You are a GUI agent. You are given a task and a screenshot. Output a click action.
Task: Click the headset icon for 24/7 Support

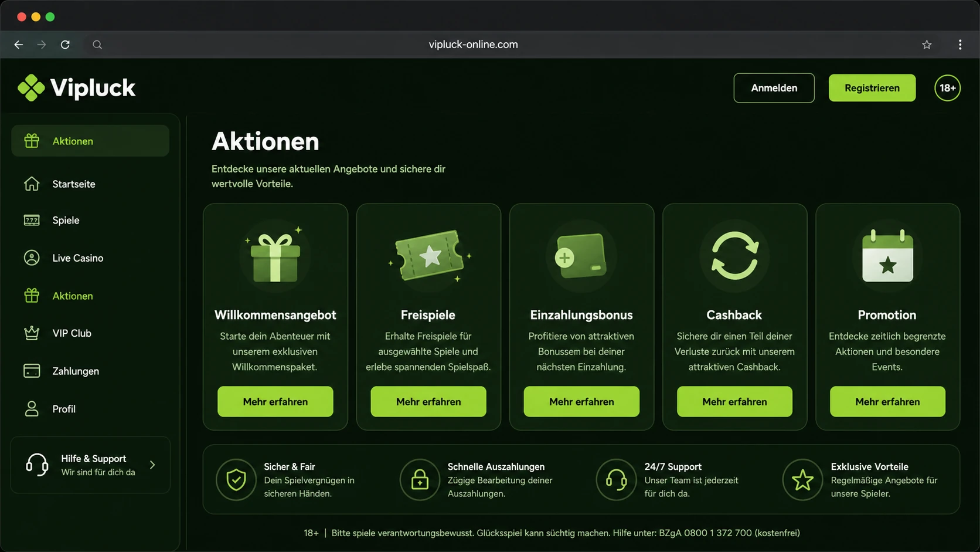tap(616, 480)
